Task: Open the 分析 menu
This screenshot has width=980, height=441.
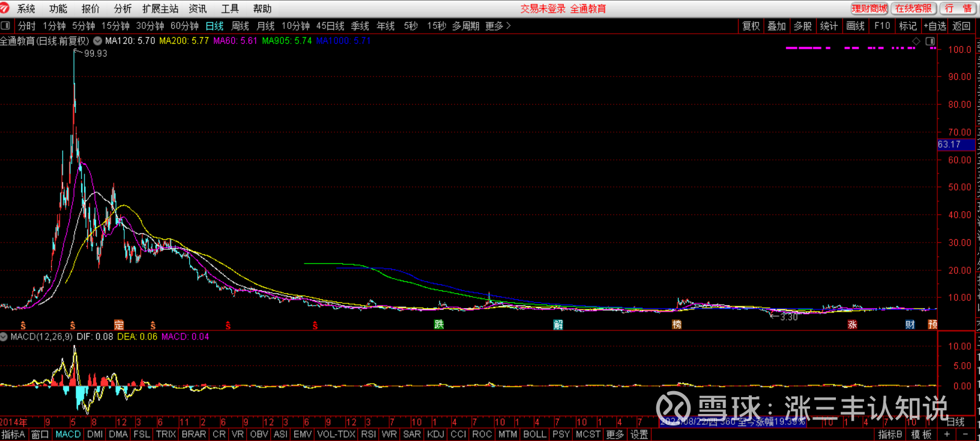Action: point(122,8)
